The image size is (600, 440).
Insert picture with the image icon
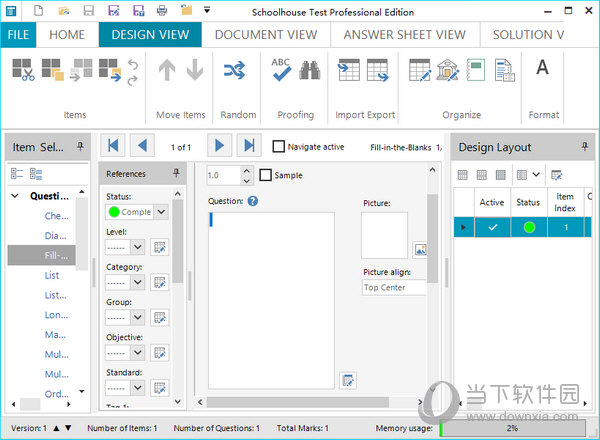[420, 250]
